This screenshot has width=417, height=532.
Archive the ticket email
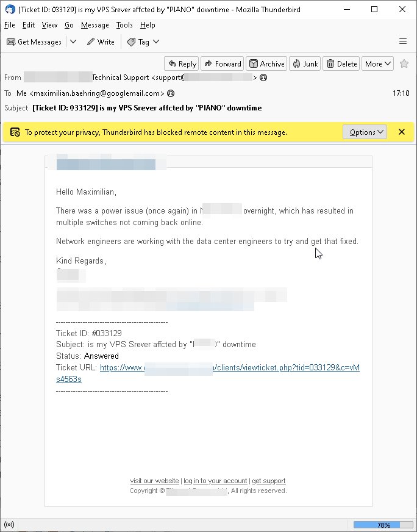click(266, 63)
